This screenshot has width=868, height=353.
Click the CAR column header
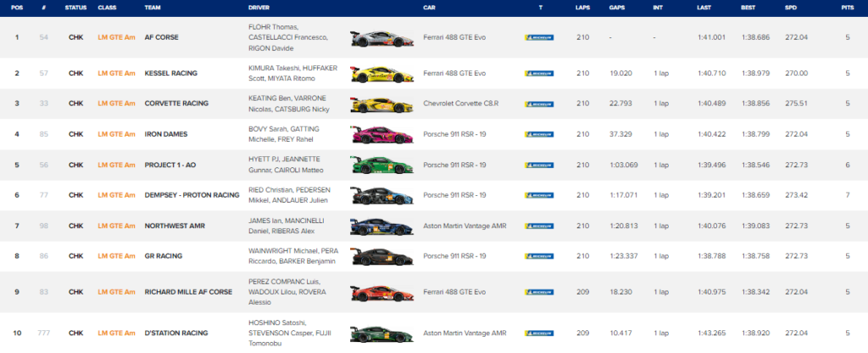(429, 8)
